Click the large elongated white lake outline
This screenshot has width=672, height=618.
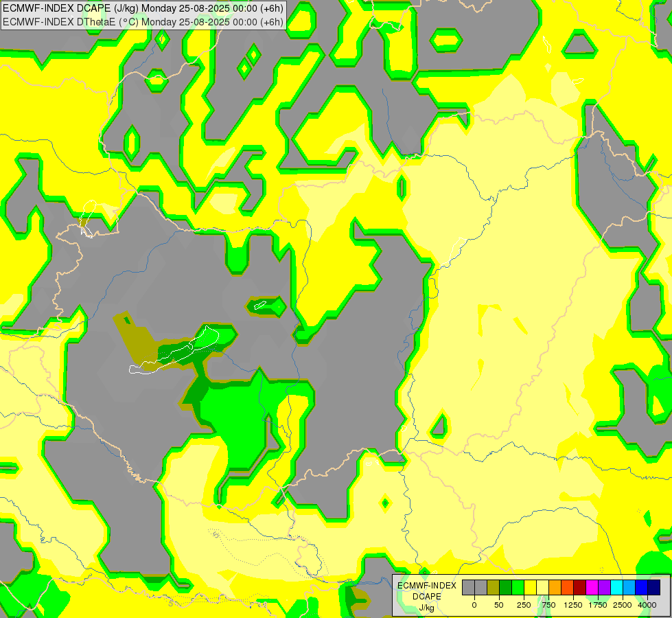[x=174, y=350]
